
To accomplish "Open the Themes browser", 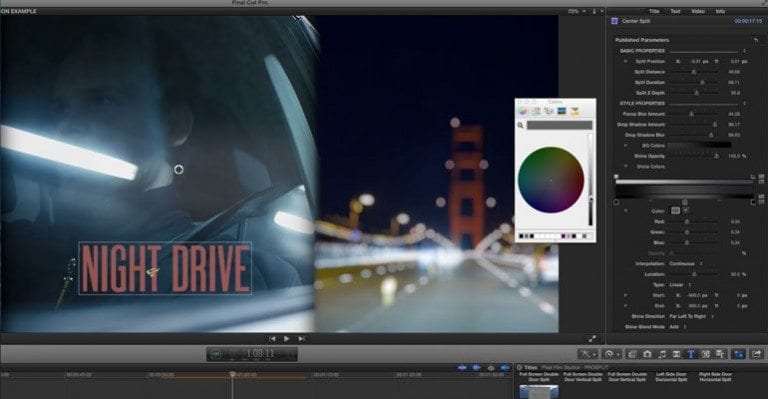I will point(720,354).
